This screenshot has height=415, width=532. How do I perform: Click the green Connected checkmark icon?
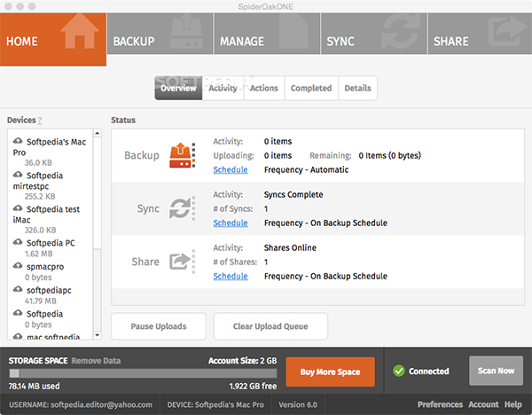pos(399,371)
